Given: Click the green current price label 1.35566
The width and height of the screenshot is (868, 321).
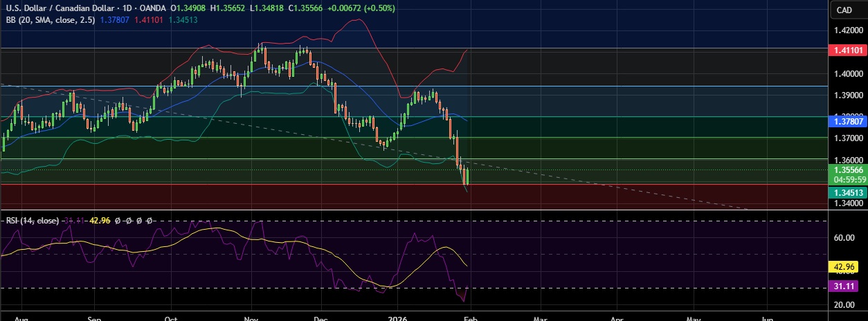Looking at the screenshot, I should tap(848, 169).
